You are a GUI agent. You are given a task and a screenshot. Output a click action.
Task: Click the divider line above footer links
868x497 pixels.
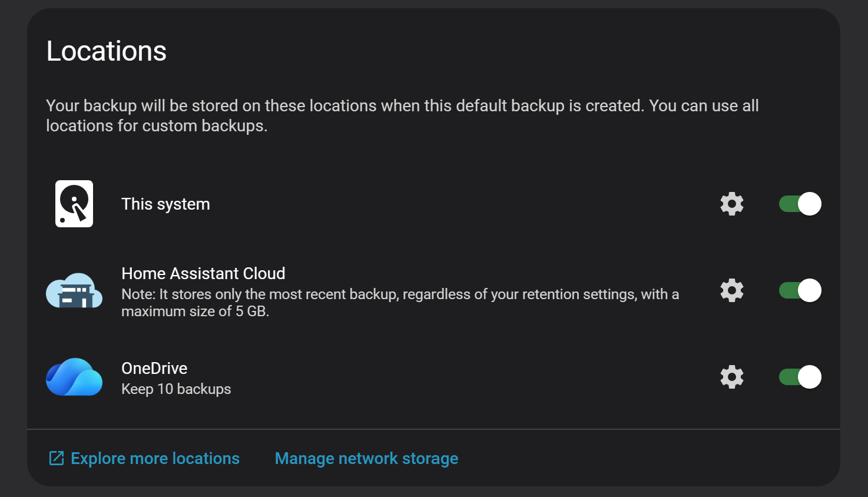[433, 429]
